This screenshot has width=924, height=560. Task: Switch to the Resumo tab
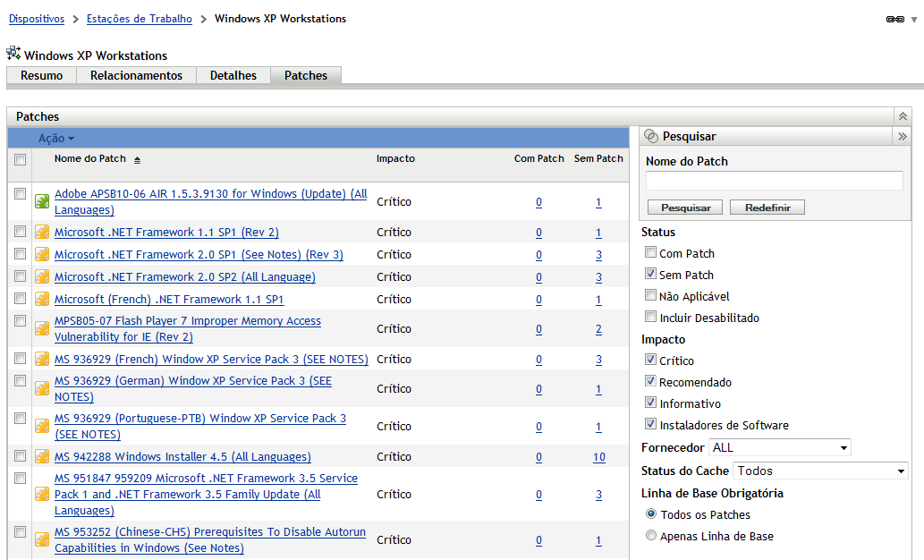(x=39, y=75)
